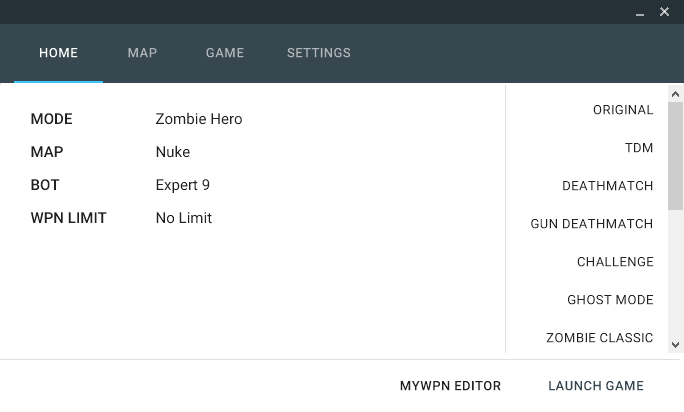
Task: Choose CHALLENGE mode
Action: pyautogui.click(x=614, y=262)
